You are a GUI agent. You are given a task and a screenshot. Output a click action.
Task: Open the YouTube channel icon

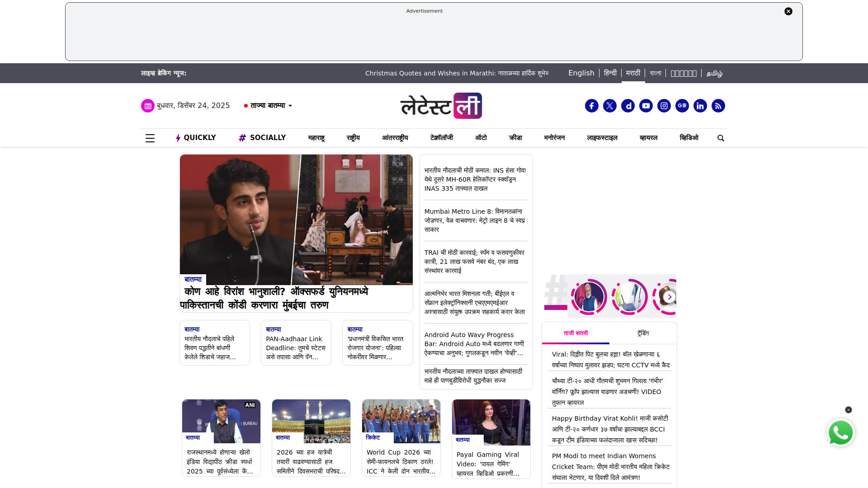point(646,106)
